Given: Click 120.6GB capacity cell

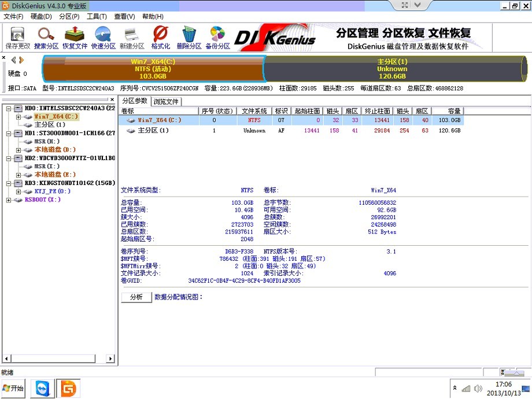Looking at the screenshot, I should tap(449, 131).
